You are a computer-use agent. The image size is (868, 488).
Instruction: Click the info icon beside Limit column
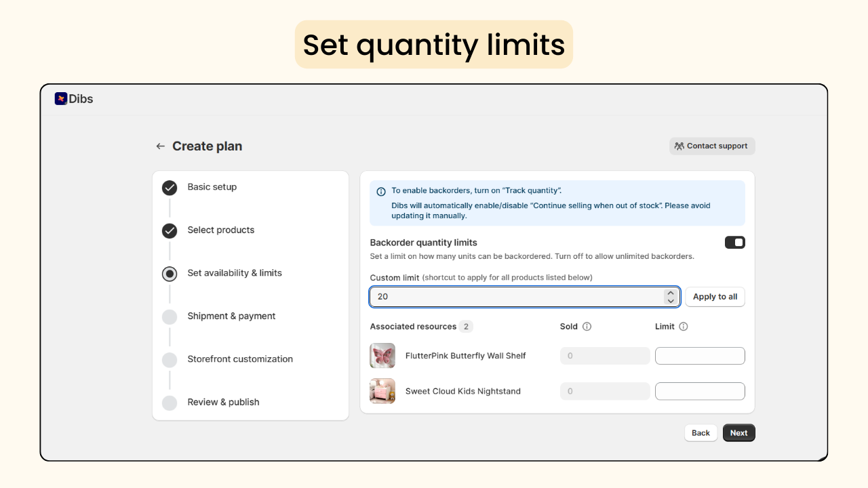683,326
